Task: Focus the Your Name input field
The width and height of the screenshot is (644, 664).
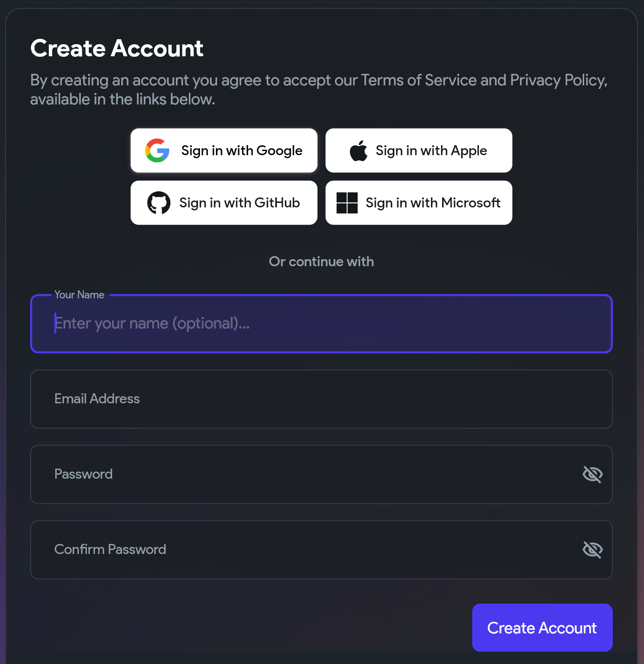Action: pos(321,324)
